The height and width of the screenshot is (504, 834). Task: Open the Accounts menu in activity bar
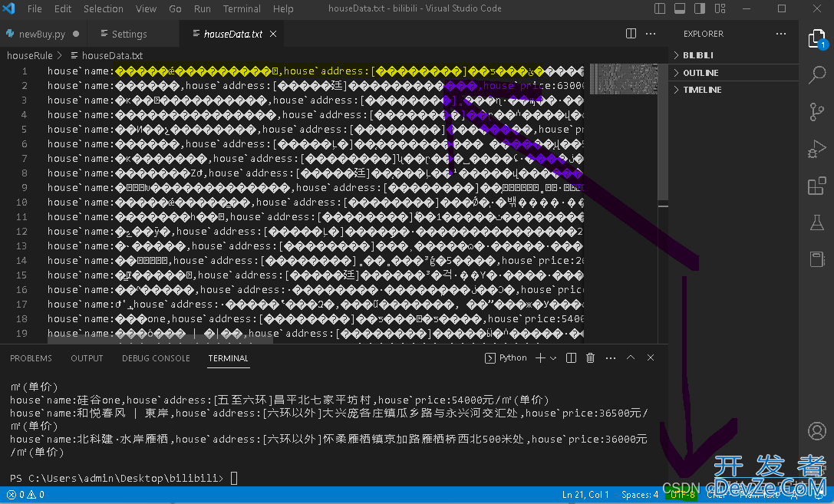tap(816, 430)
